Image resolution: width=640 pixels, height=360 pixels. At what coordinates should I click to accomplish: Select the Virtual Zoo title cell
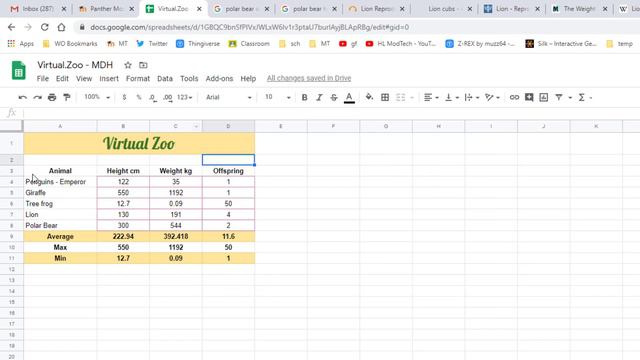click(139, 143)
